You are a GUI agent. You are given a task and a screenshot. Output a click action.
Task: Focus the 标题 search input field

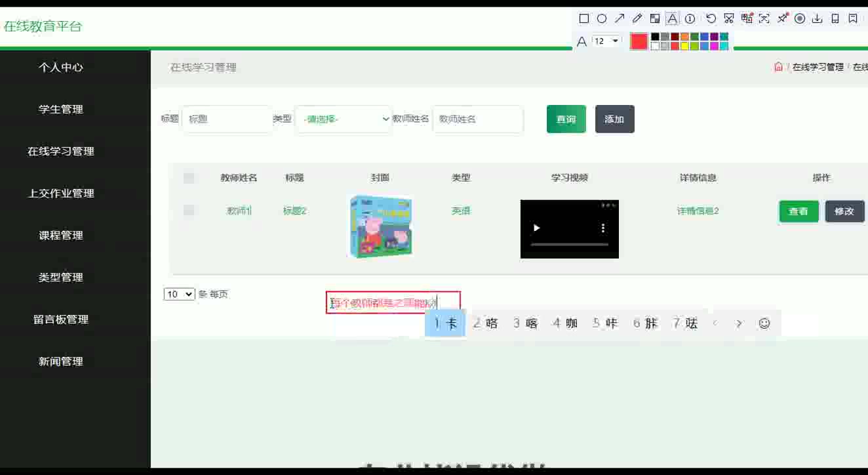[x=227, y=119]
